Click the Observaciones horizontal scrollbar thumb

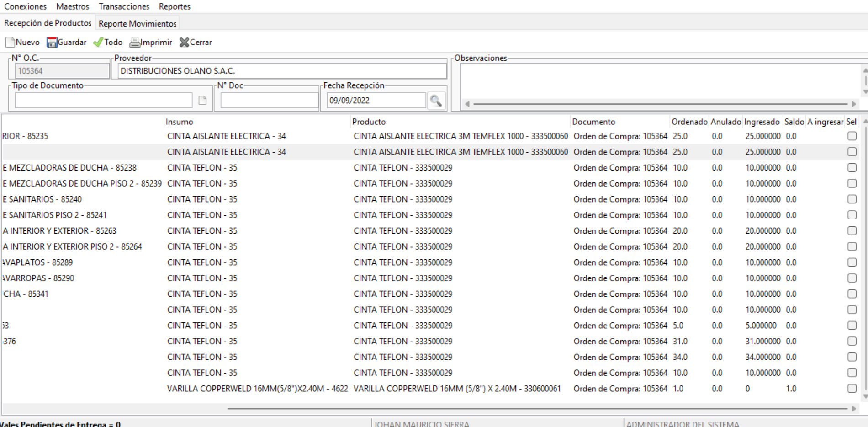(660, 104)
